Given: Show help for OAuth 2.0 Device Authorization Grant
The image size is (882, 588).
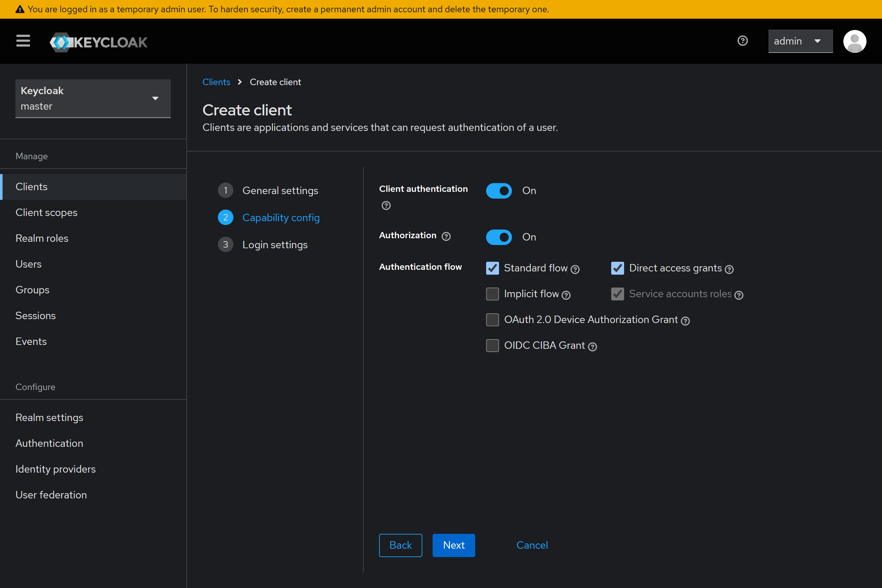Looking at the screenshot, I should (x=685, y=321).
